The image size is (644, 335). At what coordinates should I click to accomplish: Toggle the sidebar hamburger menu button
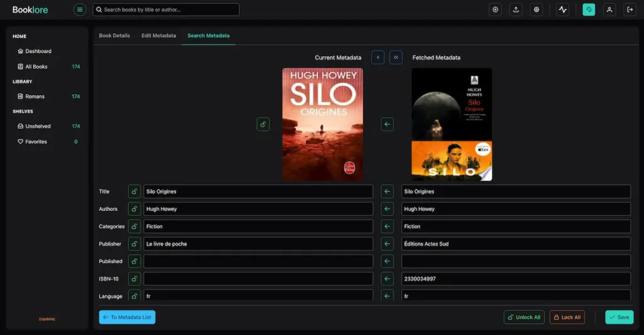coord(80,9)
